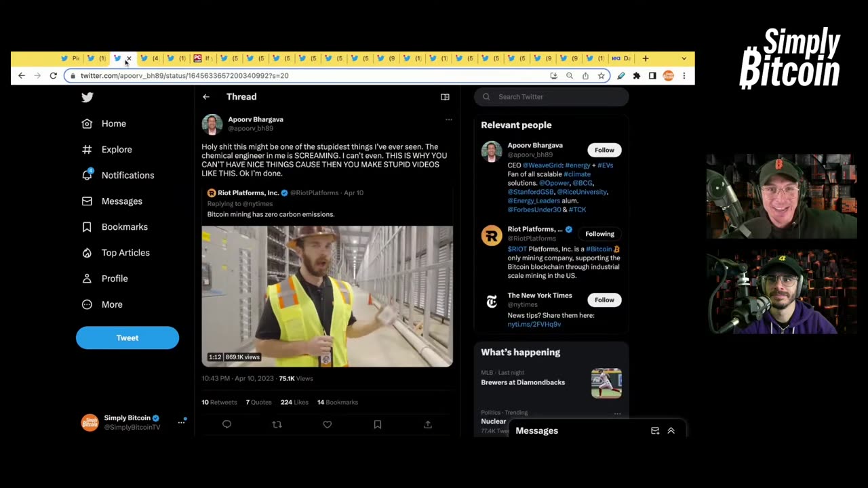The image size is (868, 488).
Task: Open the Chrome profile avatar
Action: point(669,76)
